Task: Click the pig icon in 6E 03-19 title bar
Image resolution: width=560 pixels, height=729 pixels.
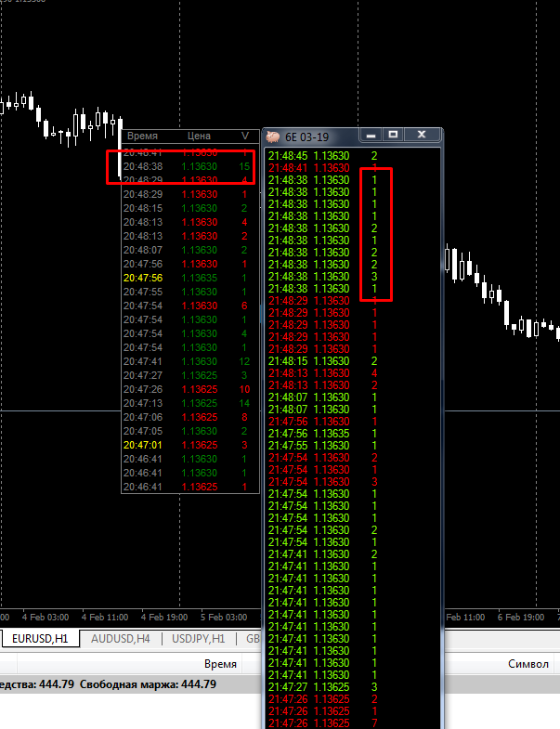Action: coord(273,137)
